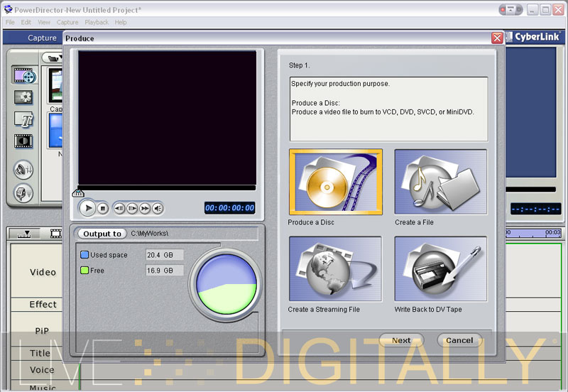This screenshot has width=568, height=392.
Task: Toggle the preview volume speaker button
Action: pos(158,208)
